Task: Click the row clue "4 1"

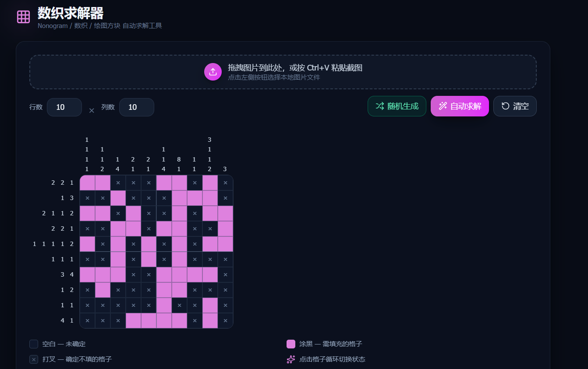Action: click(x=67, y=320)
